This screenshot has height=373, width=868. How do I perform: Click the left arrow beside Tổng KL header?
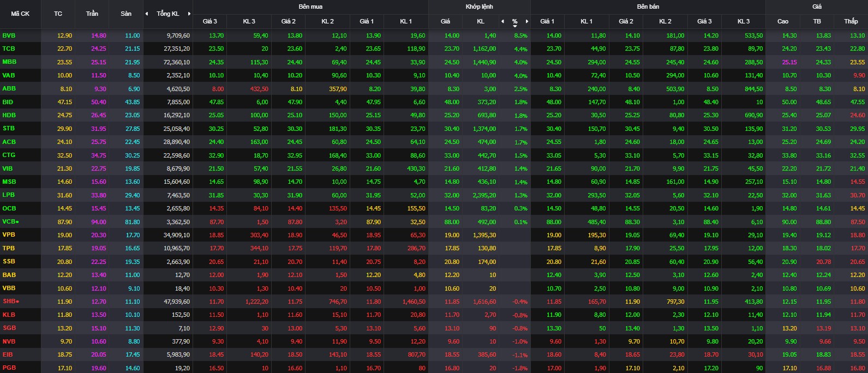[x=147, y=14]
